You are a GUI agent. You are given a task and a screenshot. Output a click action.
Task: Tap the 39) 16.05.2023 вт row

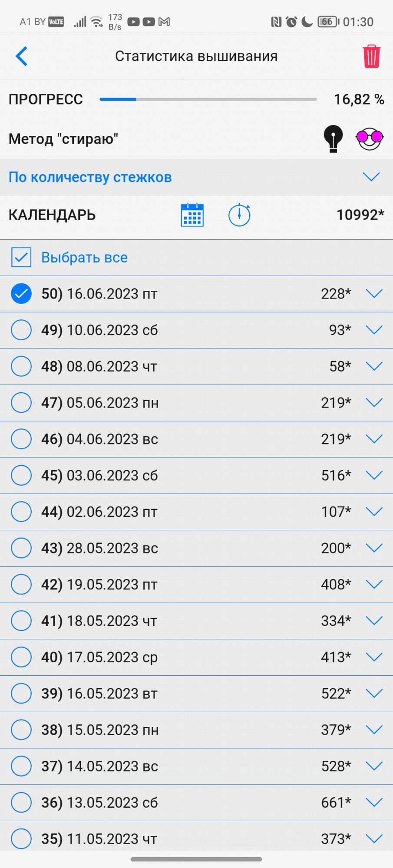point(174,694)
